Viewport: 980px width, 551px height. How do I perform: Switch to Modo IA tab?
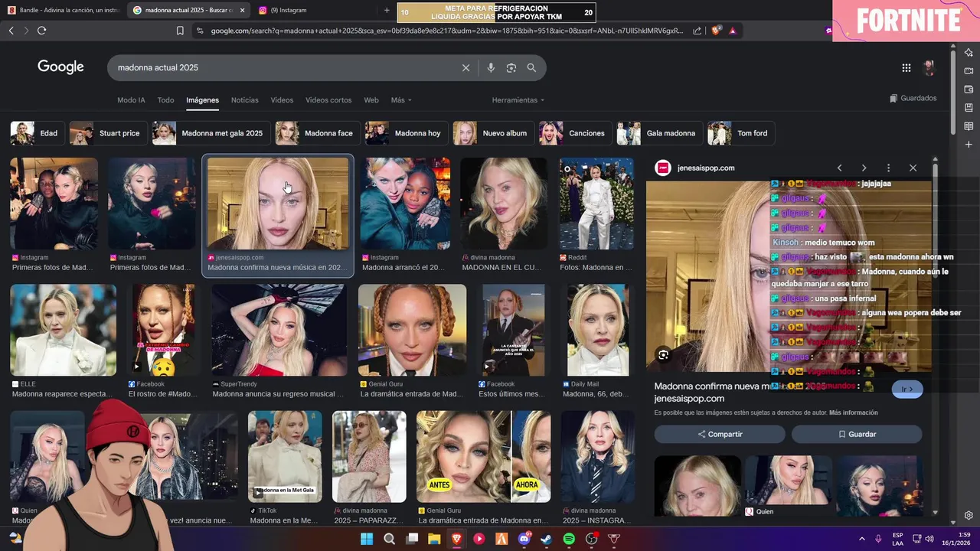(x=131, y=100)
